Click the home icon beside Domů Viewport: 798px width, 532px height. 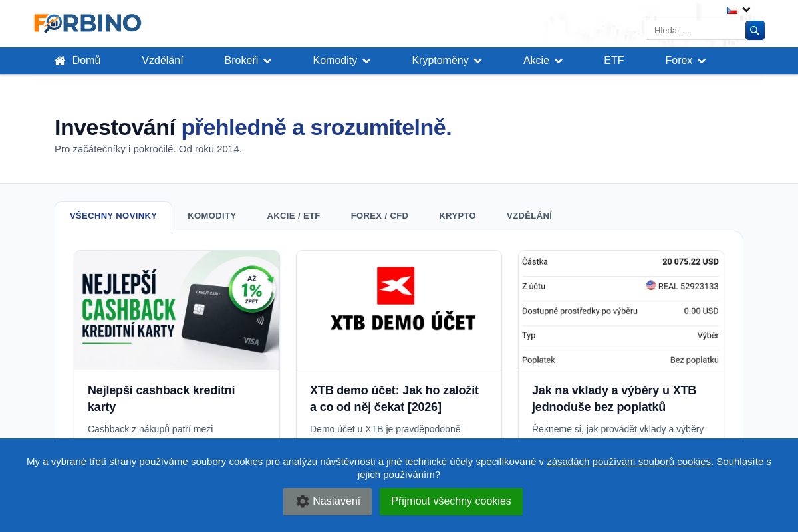60,61
